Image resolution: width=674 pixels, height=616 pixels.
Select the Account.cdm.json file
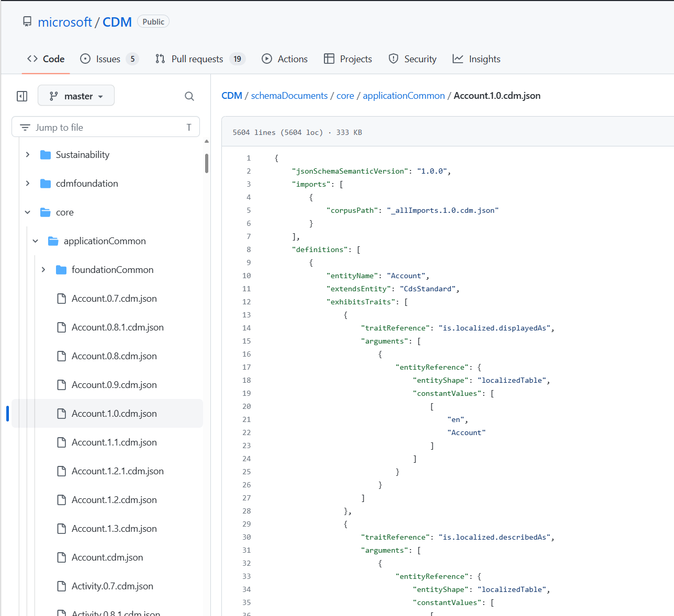(107, 557)
